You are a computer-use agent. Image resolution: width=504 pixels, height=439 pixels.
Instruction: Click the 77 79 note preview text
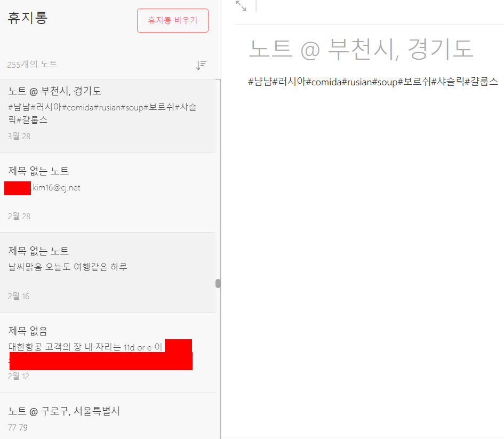[x=18, y=428]
